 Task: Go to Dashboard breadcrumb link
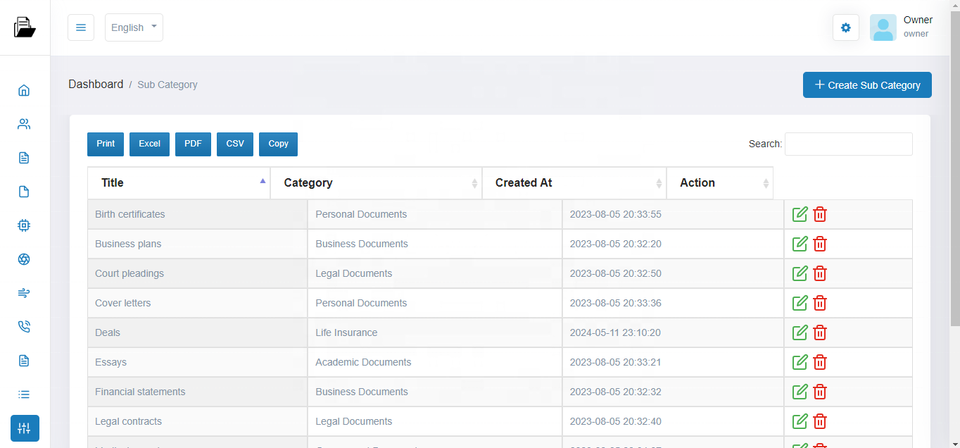click(95, 85)
